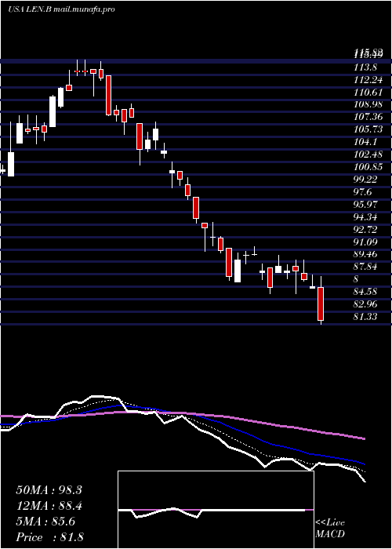Select the 113.8 price axis label

pyautogui.click(x=367, y=66)
